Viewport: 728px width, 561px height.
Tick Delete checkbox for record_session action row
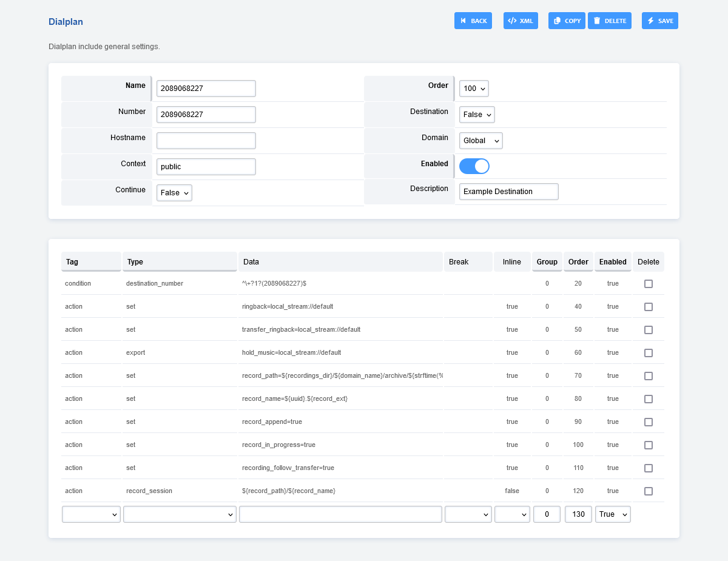point(649,491)
